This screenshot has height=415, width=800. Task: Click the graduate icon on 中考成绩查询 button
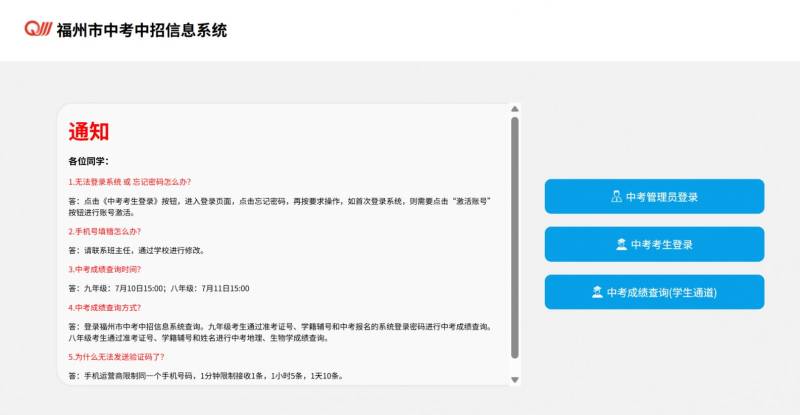pos(597,293)
